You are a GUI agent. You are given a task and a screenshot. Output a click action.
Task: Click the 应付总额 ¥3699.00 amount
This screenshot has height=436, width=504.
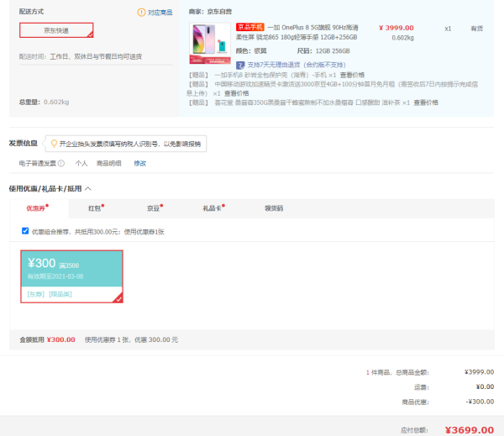(x=470, y=430)
